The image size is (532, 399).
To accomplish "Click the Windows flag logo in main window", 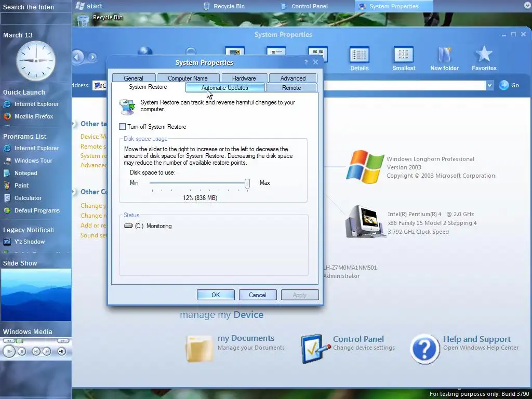I will (365, 167).
